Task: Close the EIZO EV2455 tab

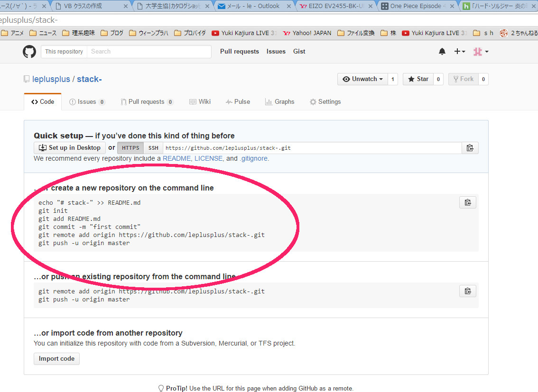Action: (370, 6)
